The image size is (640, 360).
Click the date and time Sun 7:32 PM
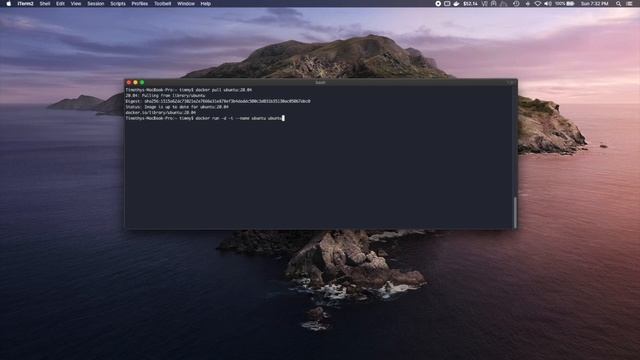pos(594,4)
